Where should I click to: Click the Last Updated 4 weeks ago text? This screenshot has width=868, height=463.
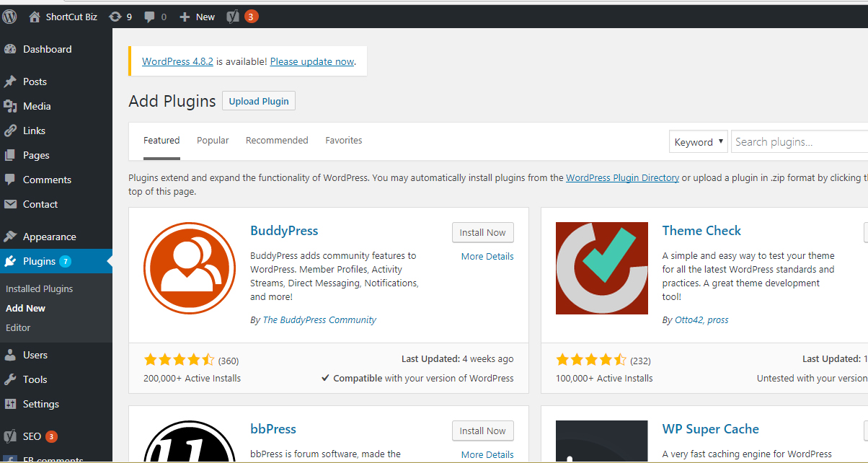[458, 358]
